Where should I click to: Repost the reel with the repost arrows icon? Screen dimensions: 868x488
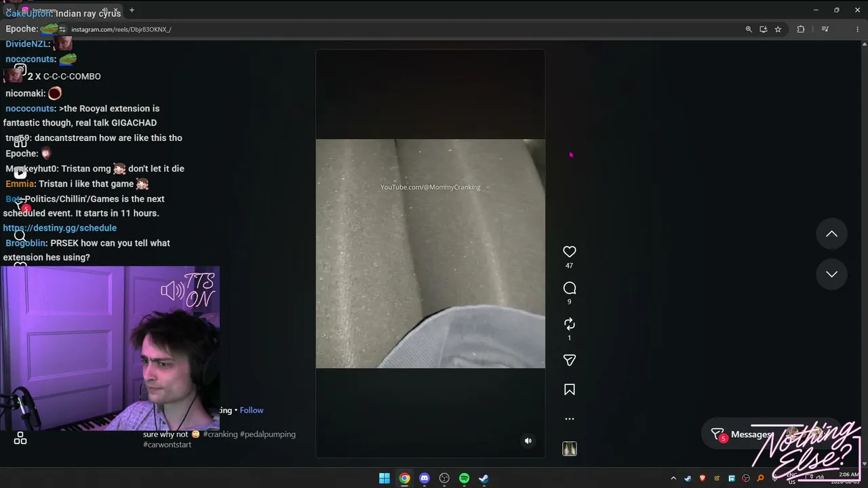coord(570,324)
